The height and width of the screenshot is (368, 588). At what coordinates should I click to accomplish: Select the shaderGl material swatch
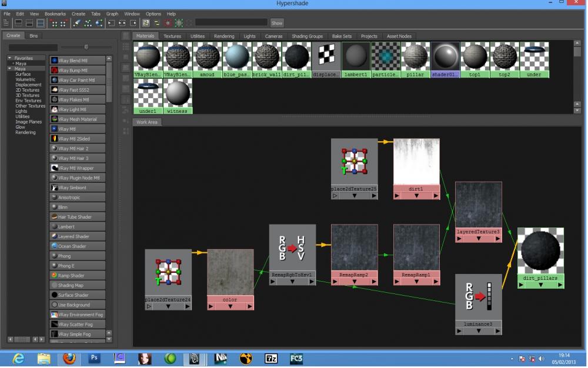click(x=445, y=59)
